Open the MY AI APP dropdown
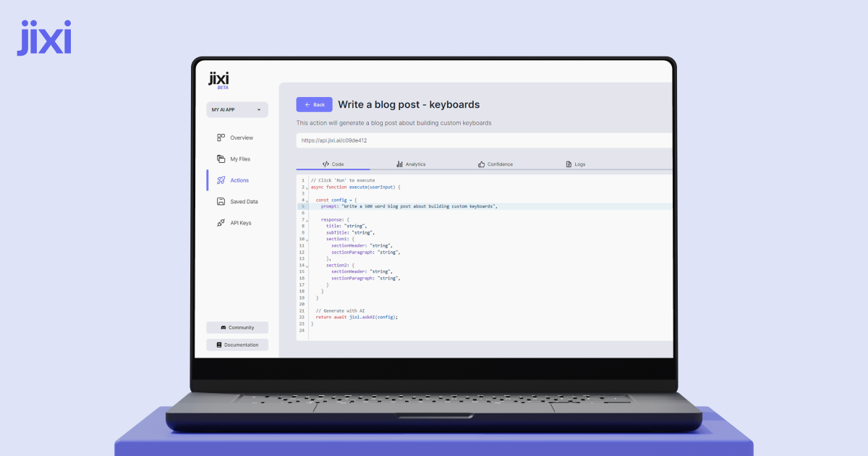Viewport: 868px width, 456px height. point(237,110)
